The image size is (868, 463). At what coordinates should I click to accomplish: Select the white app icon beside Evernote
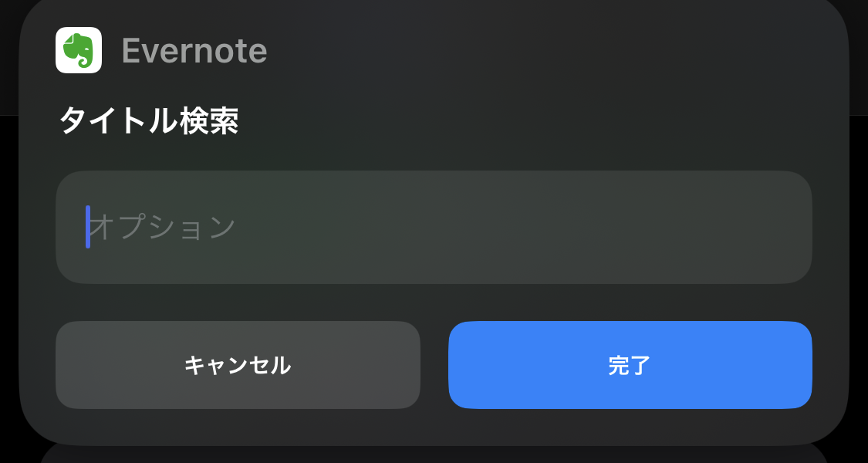pyautogui.click(x=79, y=50)
